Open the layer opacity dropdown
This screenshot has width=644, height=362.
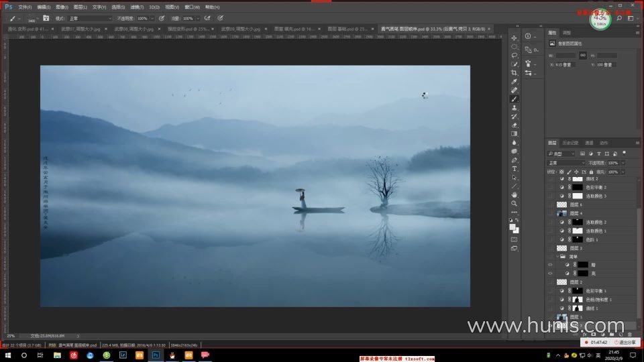tap(623, 162)
